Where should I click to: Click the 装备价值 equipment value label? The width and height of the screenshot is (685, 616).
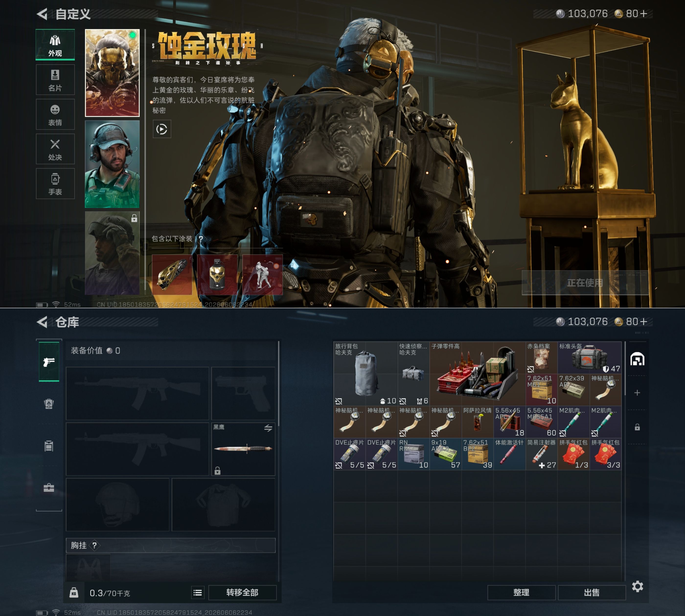(x=87, y=351)
